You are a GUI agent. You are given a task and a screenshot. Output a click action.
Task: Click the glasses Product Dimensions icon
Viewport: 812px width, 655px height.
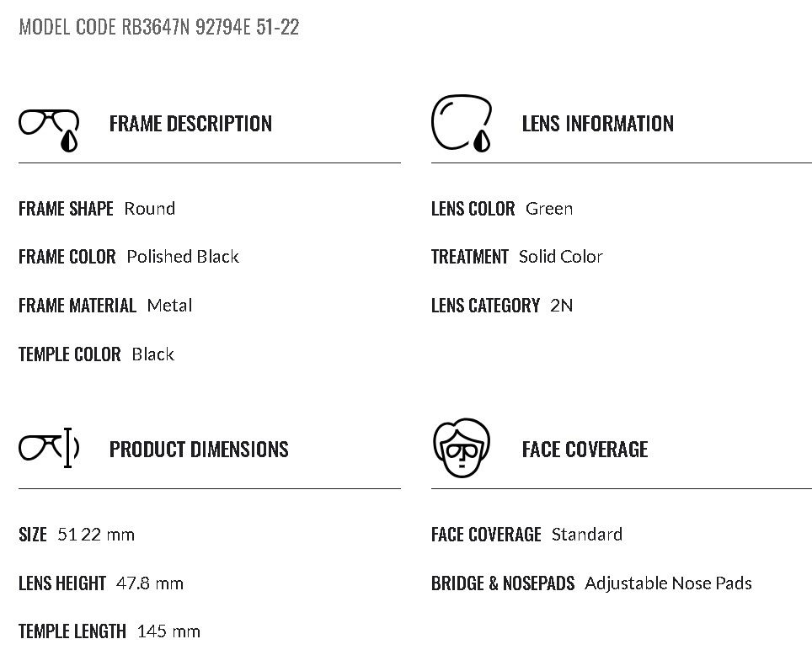tap(49, 448)
